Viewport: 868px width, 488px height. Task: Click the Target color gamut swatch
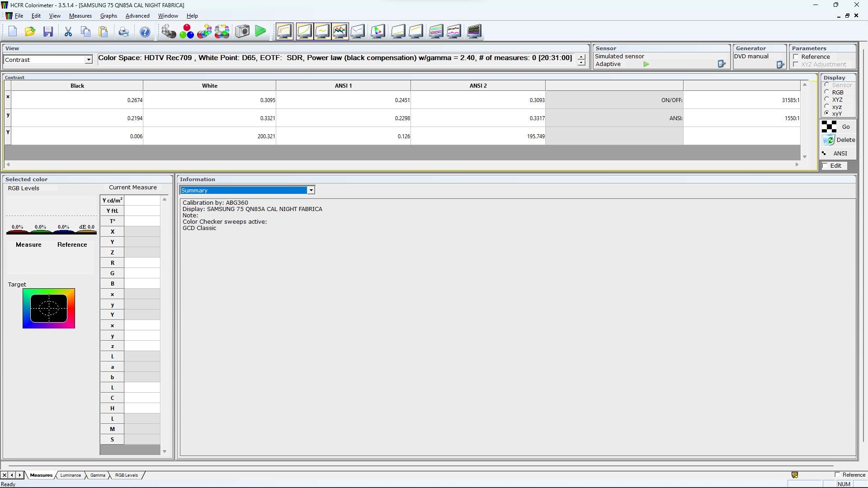click(49, 308)
